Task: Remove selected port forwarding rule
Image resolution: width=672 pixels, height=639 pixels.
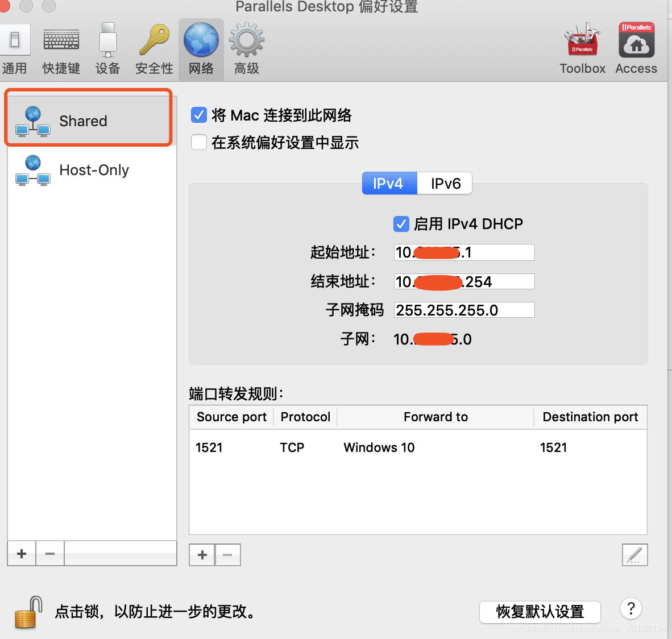Action: 227,555
